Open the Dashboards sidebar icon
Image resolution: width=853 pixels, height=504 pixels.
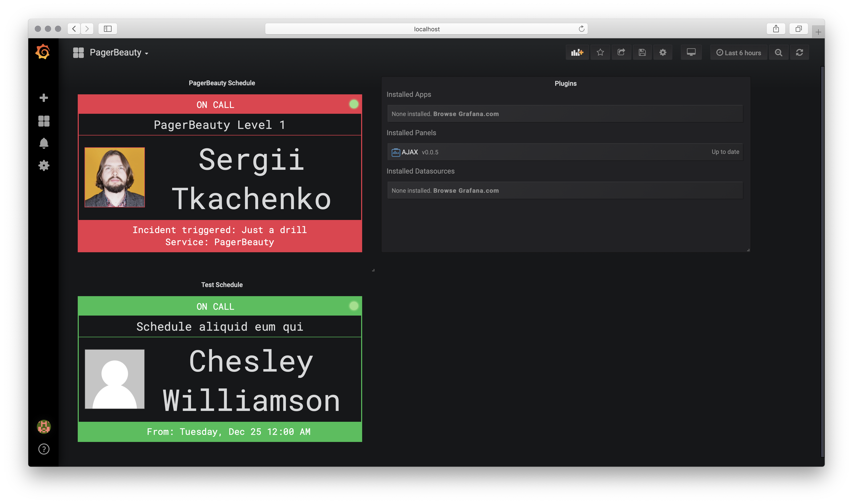click(44, 121)
